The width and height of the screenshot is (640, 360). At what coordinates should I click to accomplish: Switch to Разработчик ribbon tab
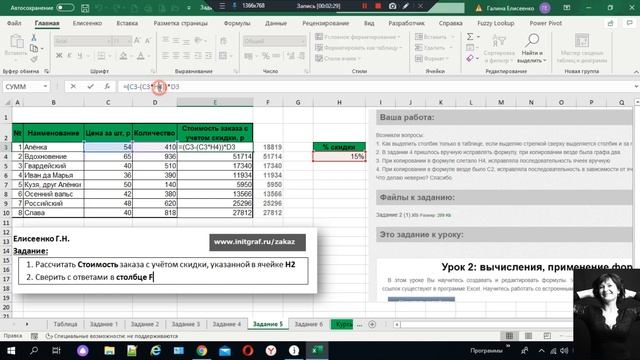(407, 23)
